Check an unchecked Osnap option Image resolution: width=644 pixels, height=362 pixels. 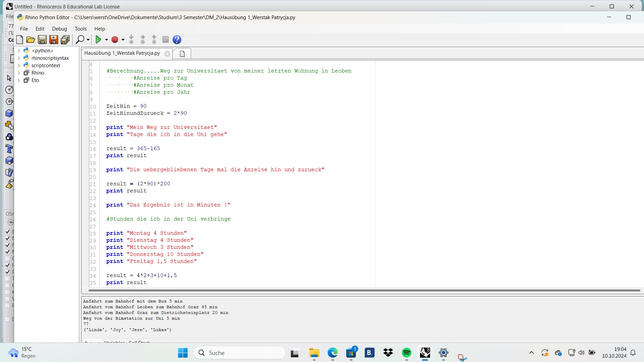[x=7, y=258]
